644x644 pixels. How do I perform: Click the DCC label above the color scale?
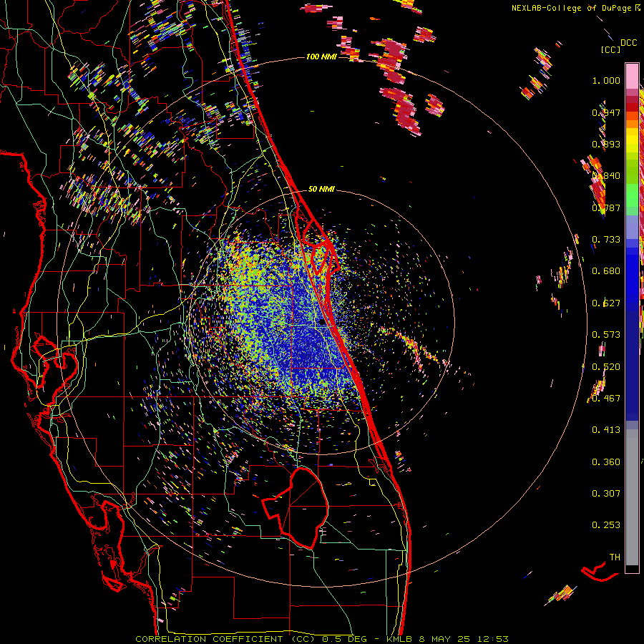[x=628, y=43]
